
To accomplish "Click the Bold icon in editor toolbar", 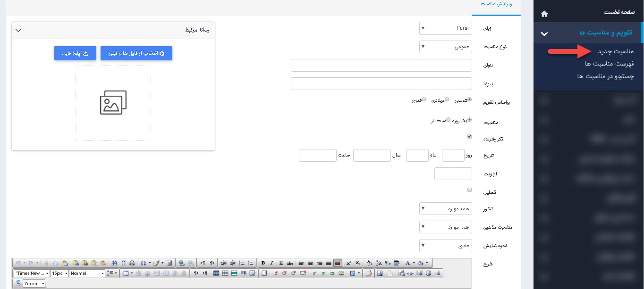I will (263, 263).
